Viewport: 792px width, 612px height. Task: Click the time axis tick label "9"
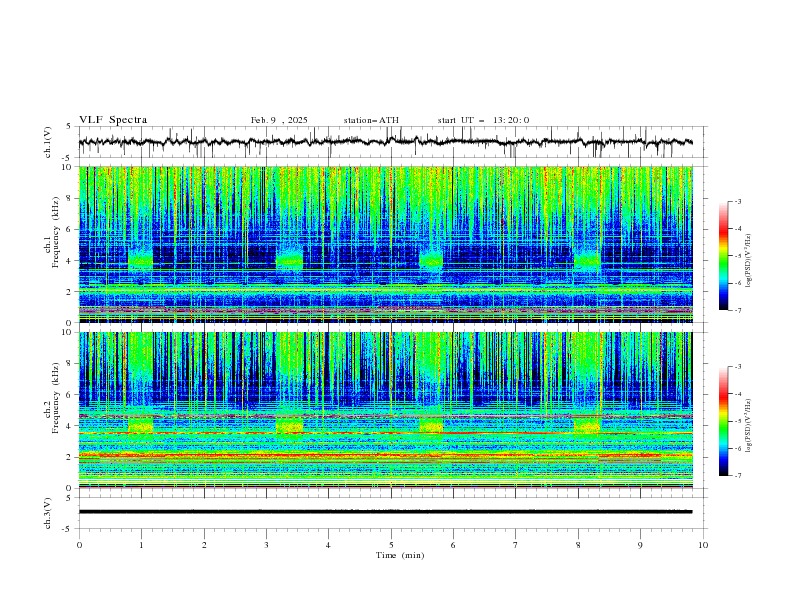pyautogui.click(x=640, y=545)
